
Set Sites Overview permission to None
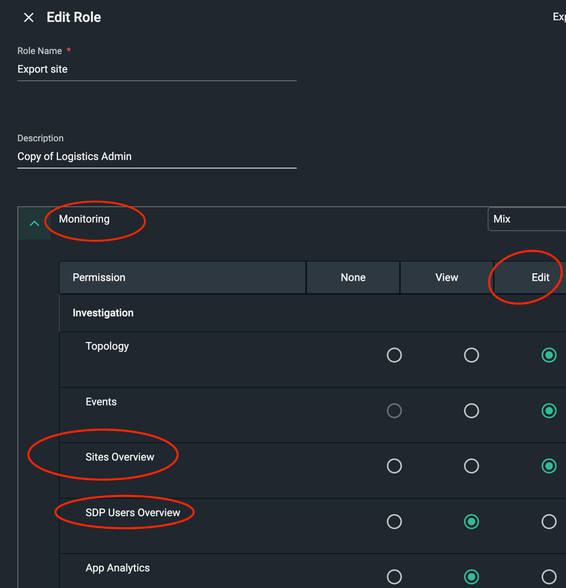pyautogui.click(x=394, y=466)
